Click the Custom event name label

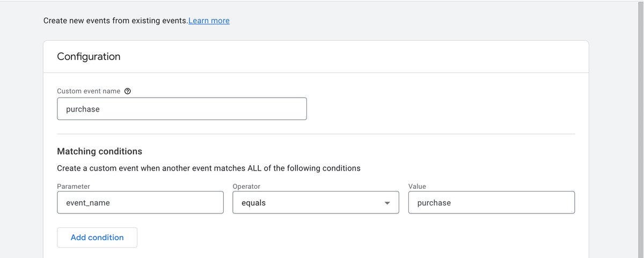click(89, 91)
